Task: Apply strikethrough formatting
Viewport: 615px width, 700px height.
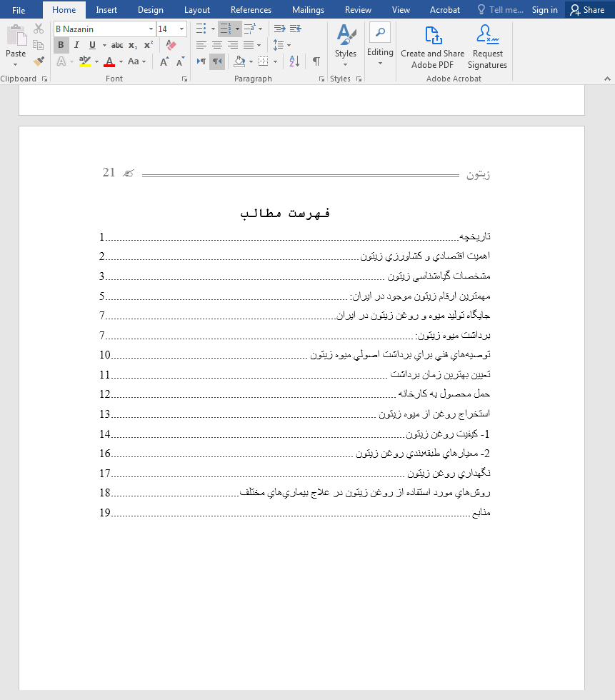Action: pyautogui.click(x=116, y=45)
